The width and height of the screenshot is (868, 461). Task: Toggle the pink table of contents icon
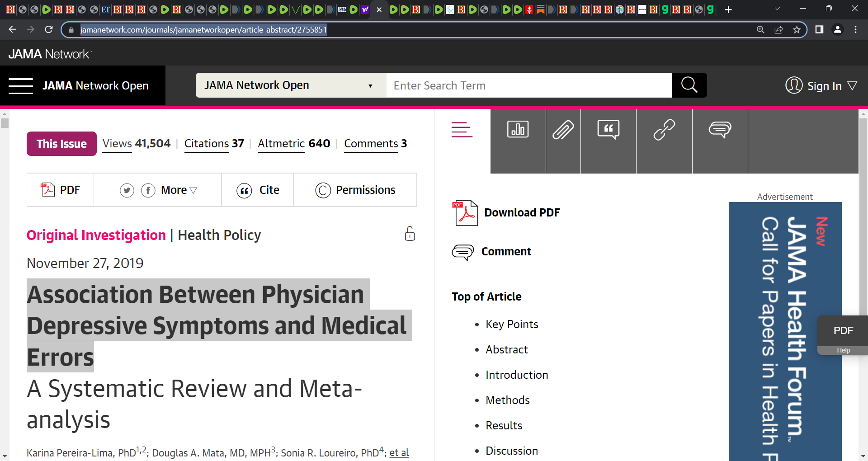(x=462, y=130)
